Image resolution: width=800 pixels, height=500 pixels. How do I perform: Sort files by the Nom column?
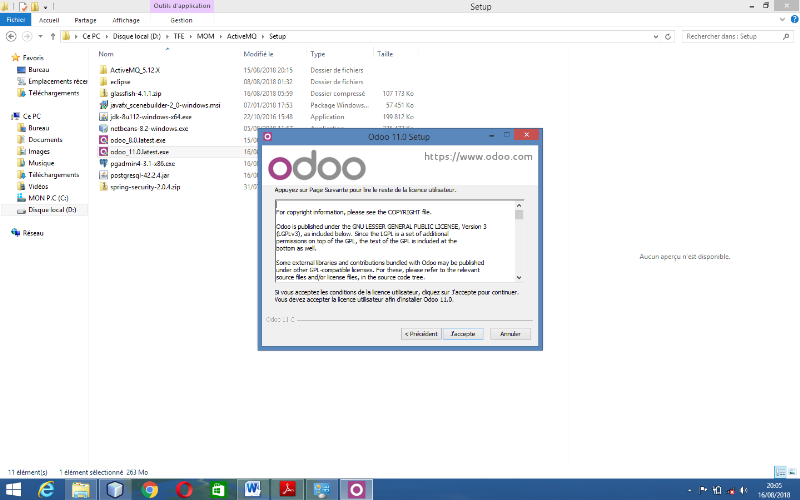(x=106, y=54)
